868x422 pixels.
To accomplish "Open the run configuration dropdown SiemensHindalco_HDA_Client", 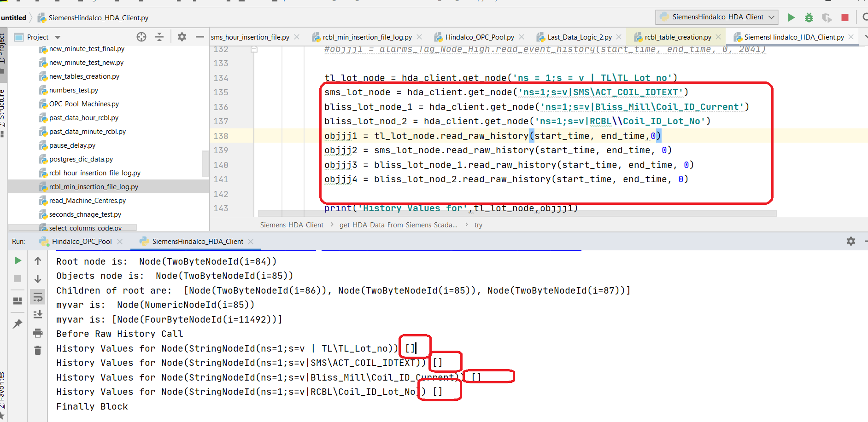I will point(717,17).
